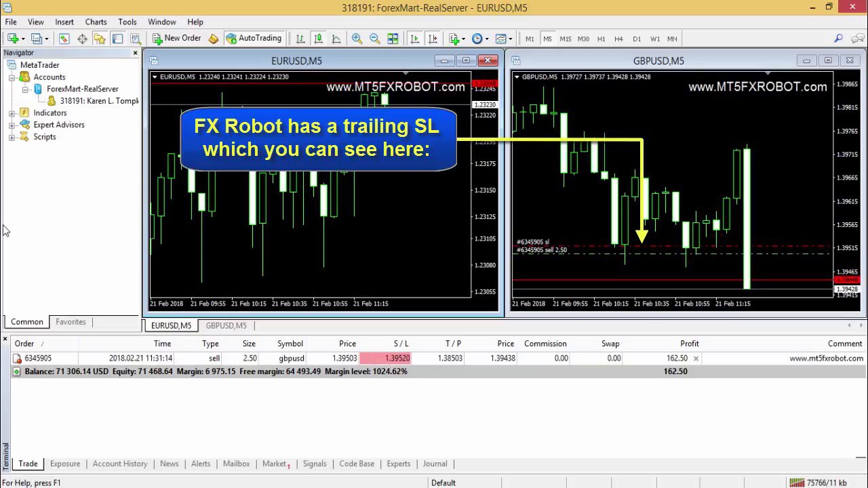This screenshot has width=868, height=488.
Task: Switch to the GBPUSD,M5 chart tab
Action: [226, 325]
